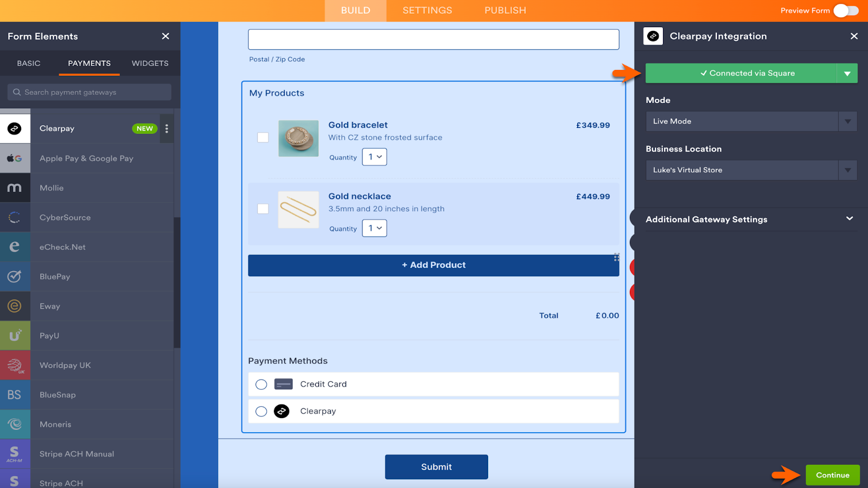This screenshot has width=868, height=488.
Task: Open the Mode dropdown showing Live Mode
Action: [751, 121]
